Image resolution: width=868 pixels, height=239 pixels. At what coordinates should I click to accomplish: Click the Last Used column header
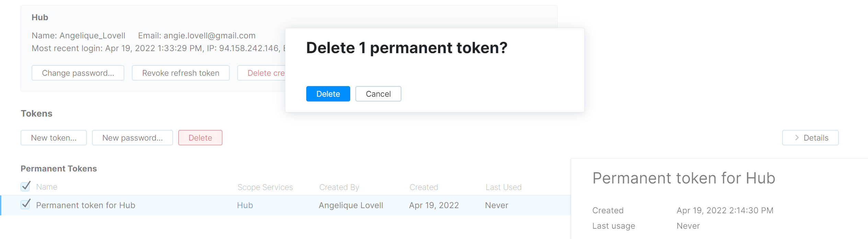(x=503, y=187)
